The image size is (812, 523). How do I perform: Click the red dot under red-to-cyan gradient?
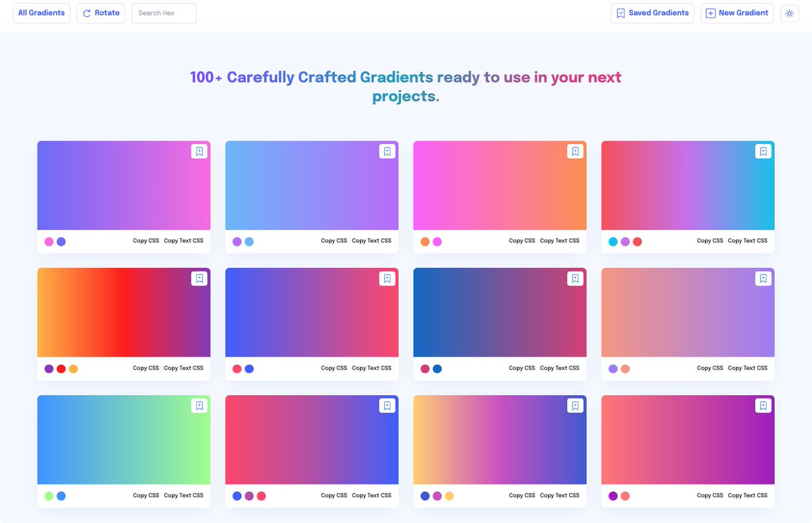637,242
